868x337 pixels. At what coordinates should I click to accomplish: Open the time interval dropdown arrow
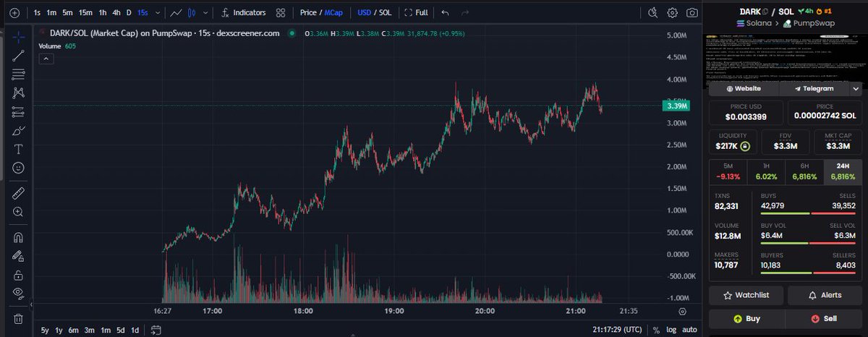pyautogui.click(x=157, y=12)
